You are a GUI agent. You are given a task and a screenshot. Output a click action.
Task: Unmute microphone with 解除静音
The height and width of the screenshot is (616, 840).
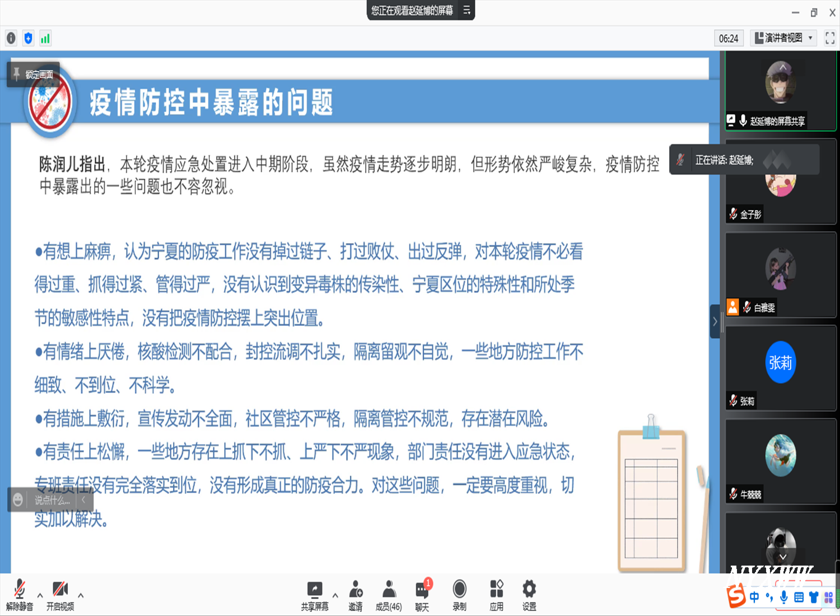coord(20,595)
